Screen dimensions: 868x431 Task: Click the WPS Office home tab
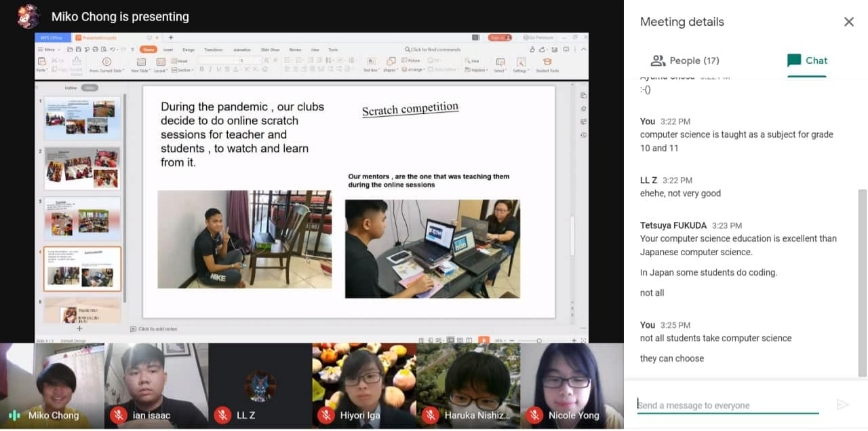[53, 37]
